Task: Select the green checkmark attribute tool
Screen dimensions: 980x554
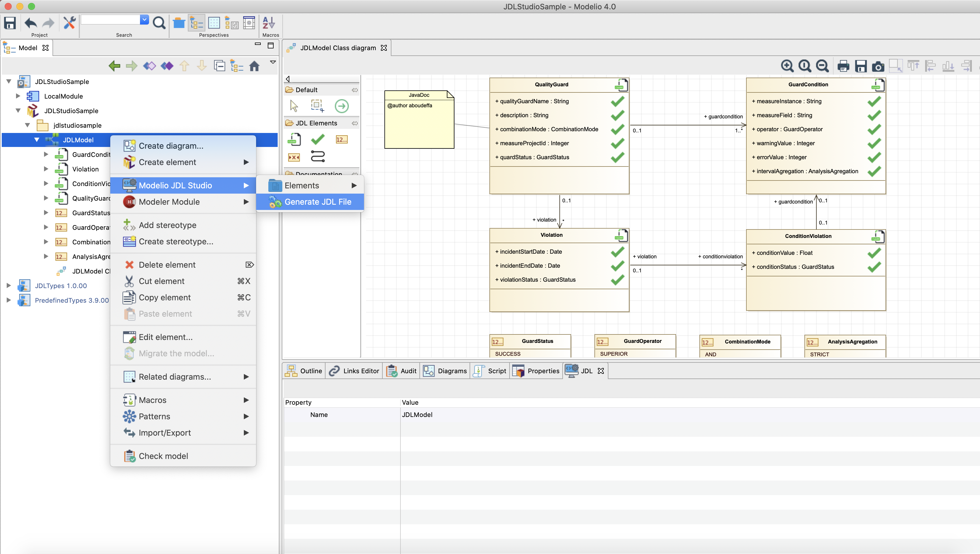Action: point(318,140)
